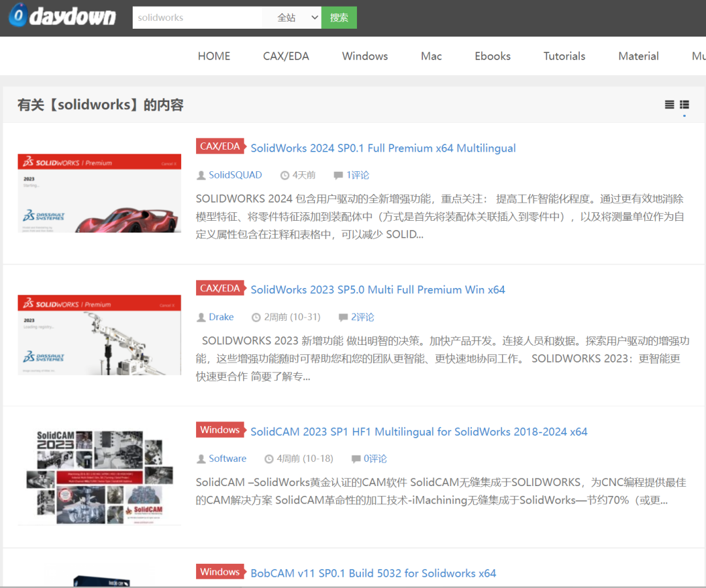The height and width of the screenshot is (588, 706).
Task: Click clock icon beside 2周前 (10-31)
Action: click(256, 317)
